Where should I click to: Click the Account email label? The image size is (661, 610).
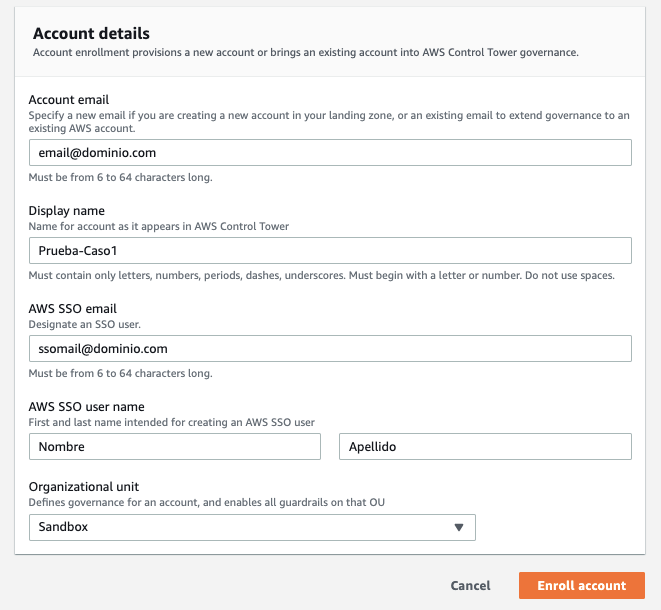click(x=69, y=100)
